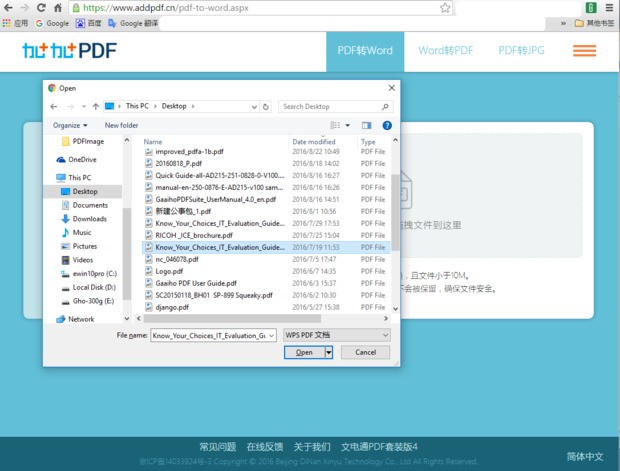
Task: Click the up arrow in the Open dialog
Action: [x=96, y=106]
